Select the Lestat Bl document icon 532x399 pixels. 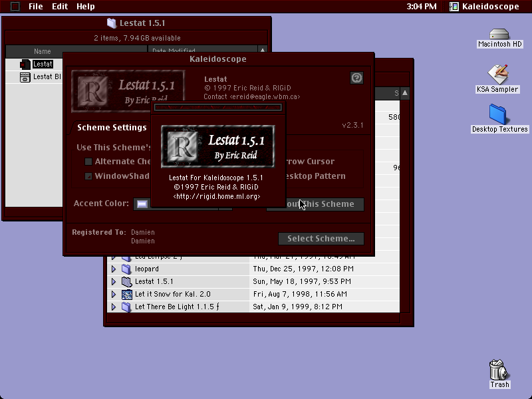click(x=25, y=77)
